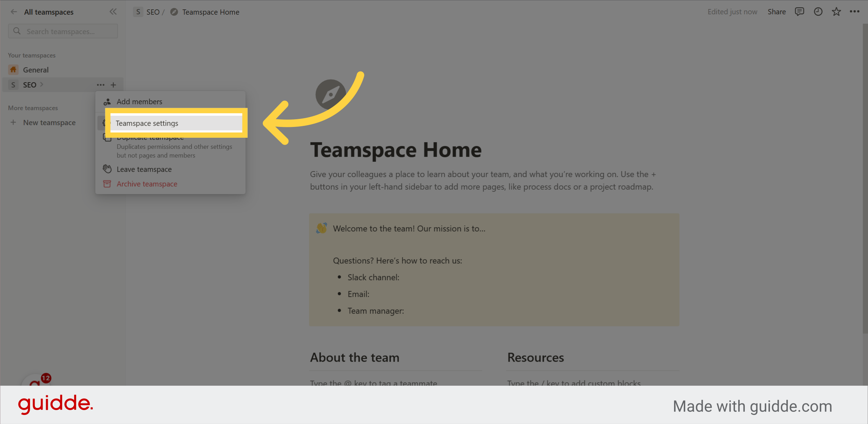Open page history clock icon

point(818,12)
